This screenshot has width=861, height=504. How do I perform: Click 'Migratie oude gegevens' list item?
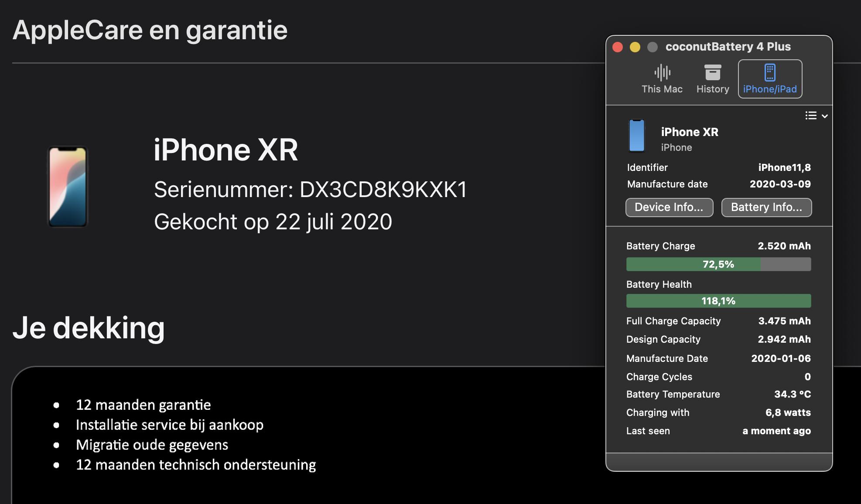coord(152,445)
